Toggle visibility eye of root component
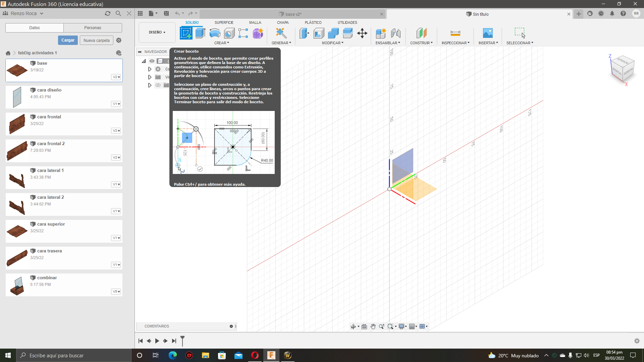Screen dimensions: 644x362 coord(152,61)
